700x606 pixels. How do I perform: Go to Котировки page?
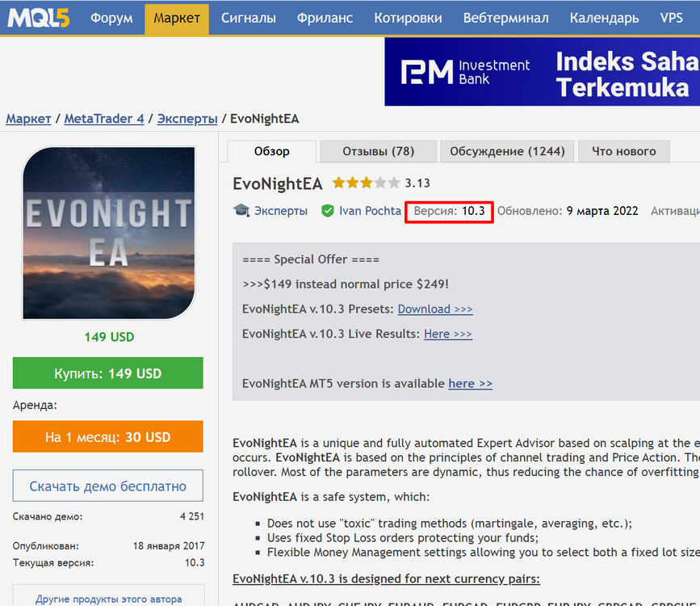408,18
